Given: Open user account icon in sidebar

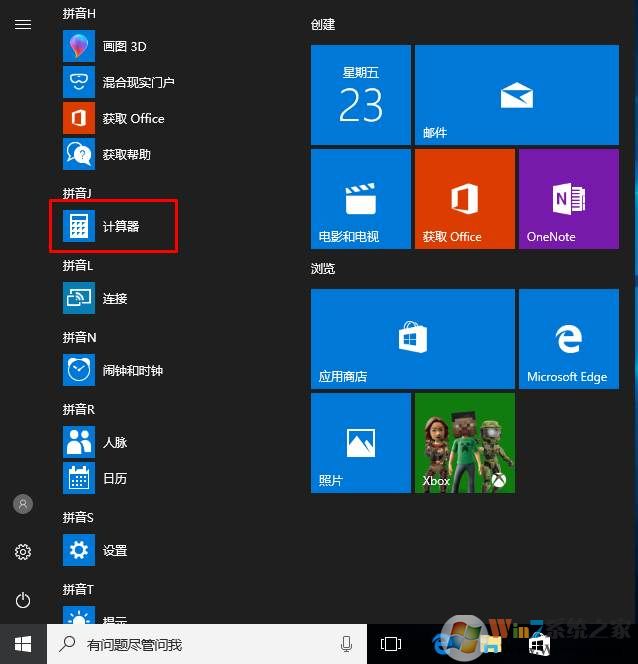Looking at the screenshot, I should [x=23, y=504].
